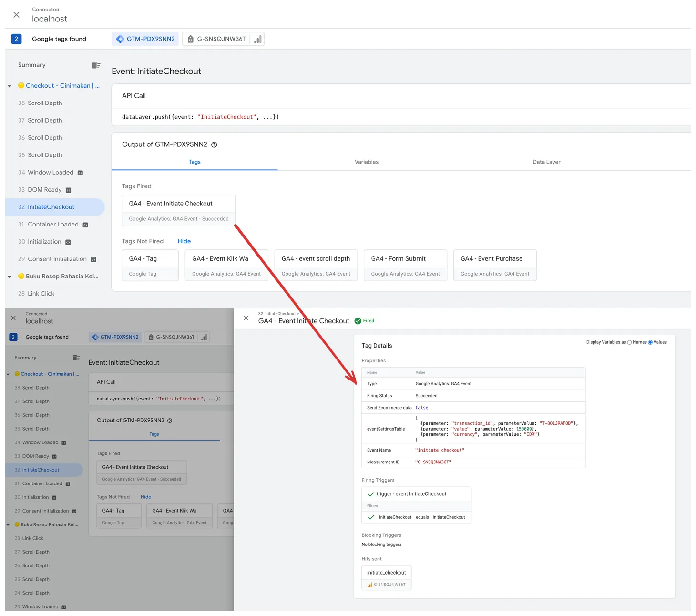
Task: Open the GA4 - event scroll depth tag card
Action: [316, 266]
